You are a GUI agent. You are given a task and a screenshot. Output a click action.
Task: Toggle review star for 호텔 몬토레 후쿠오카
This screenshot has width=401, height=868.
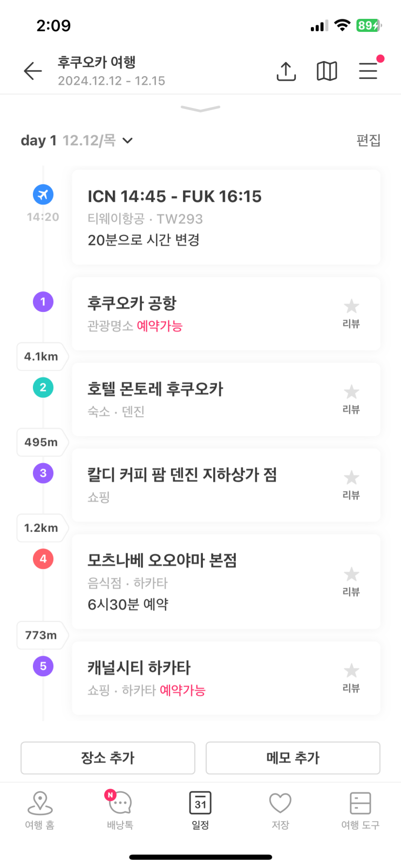point(351,392)
